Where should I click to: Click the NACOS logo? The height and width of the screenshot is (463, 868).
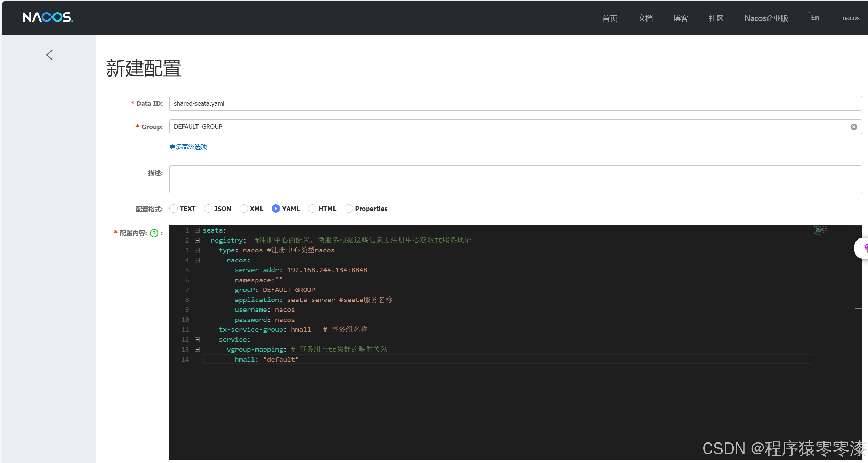point(48,17)
